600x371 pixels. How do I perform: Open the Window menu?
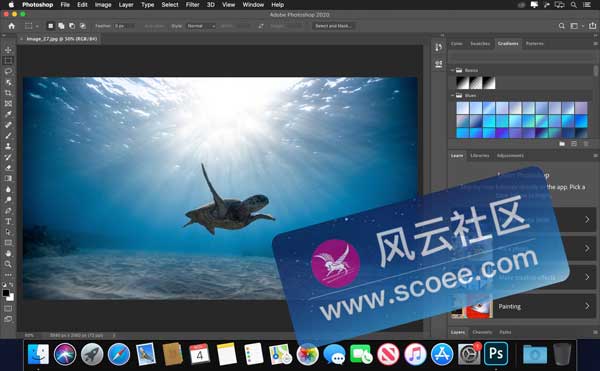pyautogui.click(x=253, y=5)
